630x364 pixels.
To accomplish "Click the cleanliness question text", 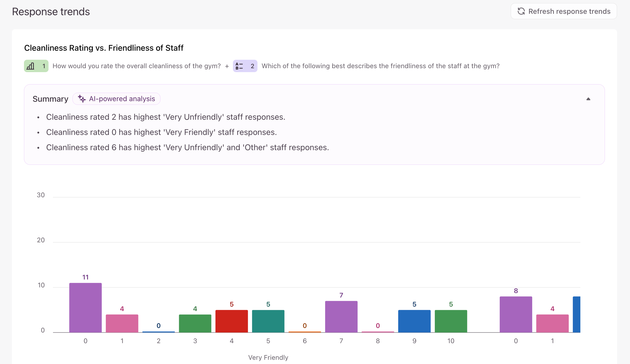I will (x=137, y=66).
